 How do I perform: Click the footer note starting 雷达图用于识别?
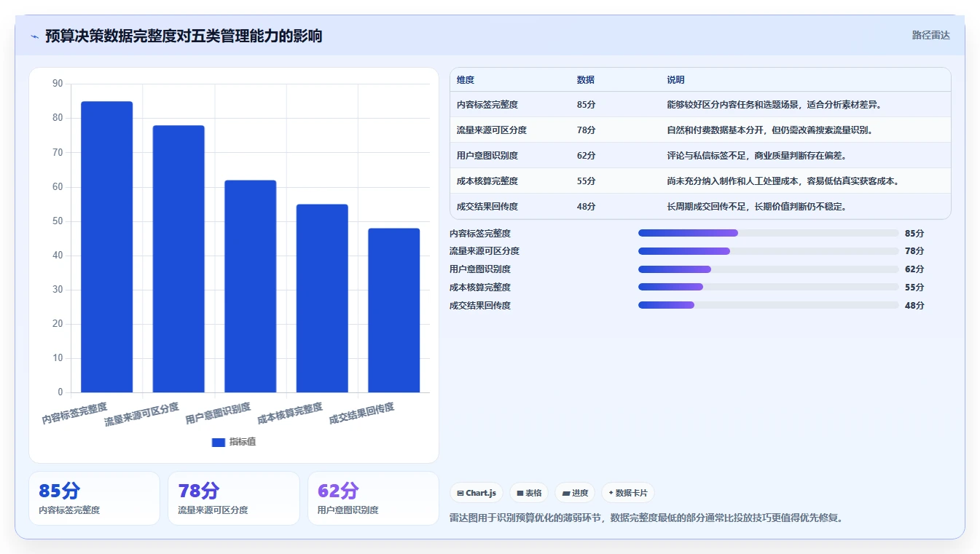[x=647, y=518]
